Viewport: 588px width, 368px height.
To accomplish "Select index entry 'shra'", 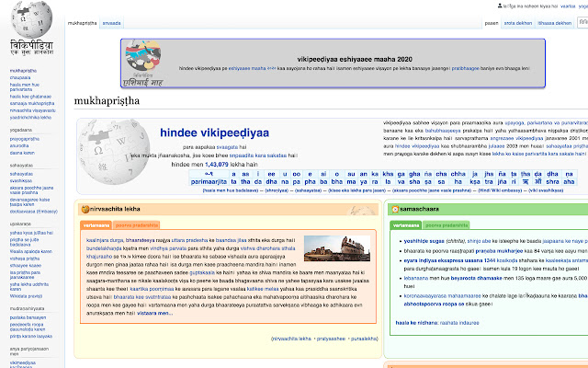I will tap(552, 182).
